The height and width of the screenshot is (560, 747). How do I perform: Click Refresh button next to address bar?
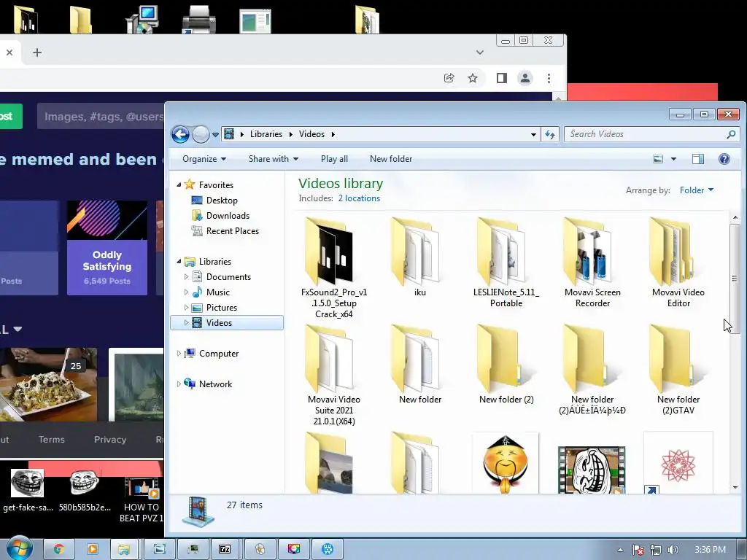(x=550, y=134)
